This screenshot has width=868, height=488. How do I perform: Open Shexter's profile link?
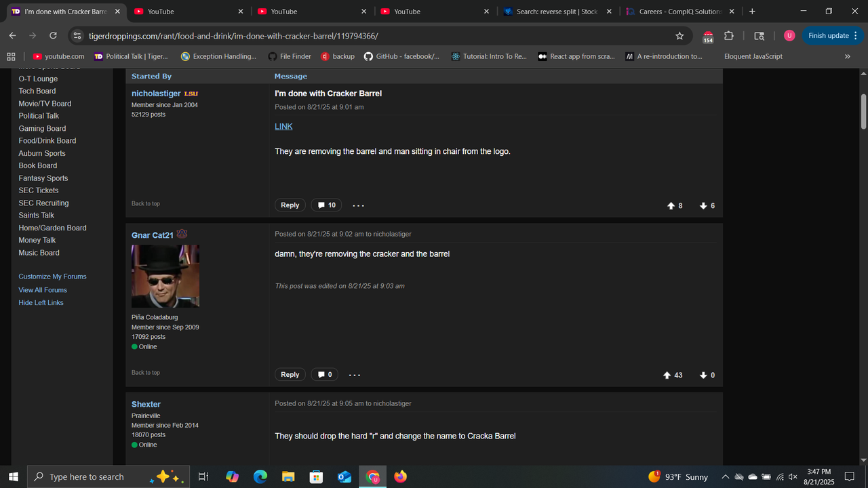(x=146, y=405)
